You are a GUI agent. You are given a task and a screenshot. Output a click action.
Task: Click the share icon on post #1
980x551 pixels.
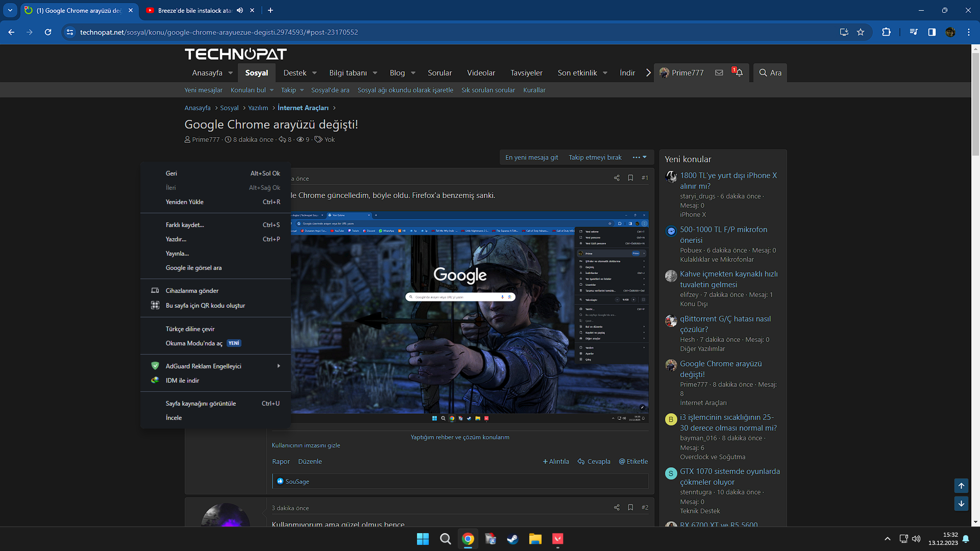(x=617, y=178)
